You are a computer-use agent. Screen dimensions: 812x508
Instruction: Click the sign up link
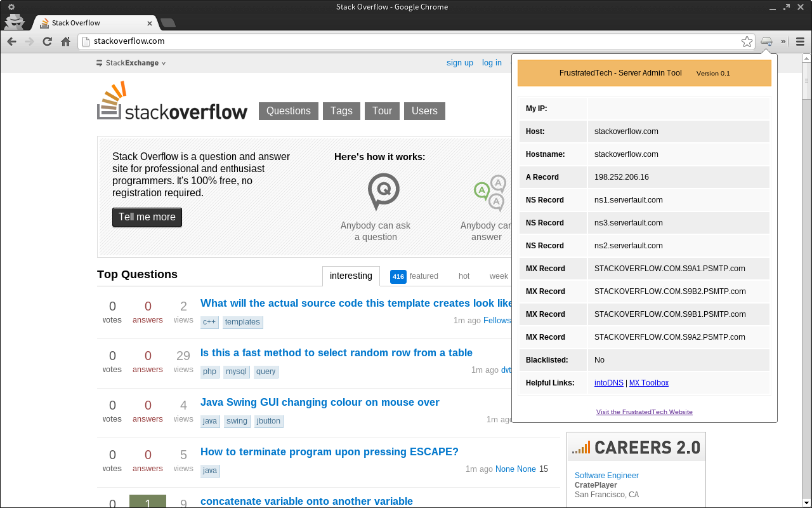point(460,62)
